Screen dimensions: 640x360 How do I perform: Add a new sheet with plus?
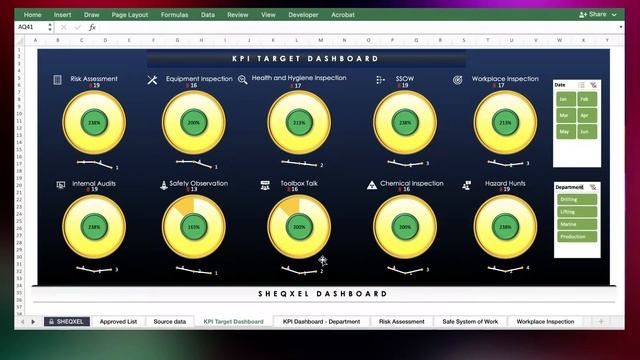tap(601, 322)
